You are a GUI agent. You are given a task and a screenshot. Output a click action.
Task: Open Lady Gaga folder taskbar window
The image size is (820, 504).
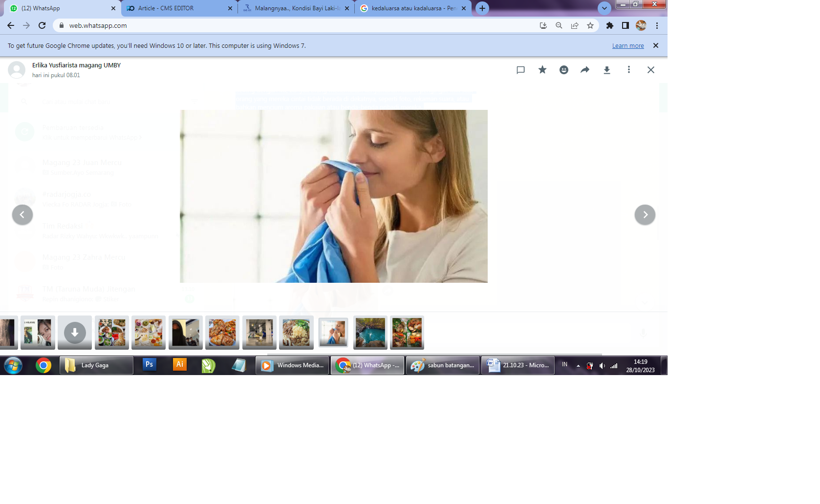96,365
